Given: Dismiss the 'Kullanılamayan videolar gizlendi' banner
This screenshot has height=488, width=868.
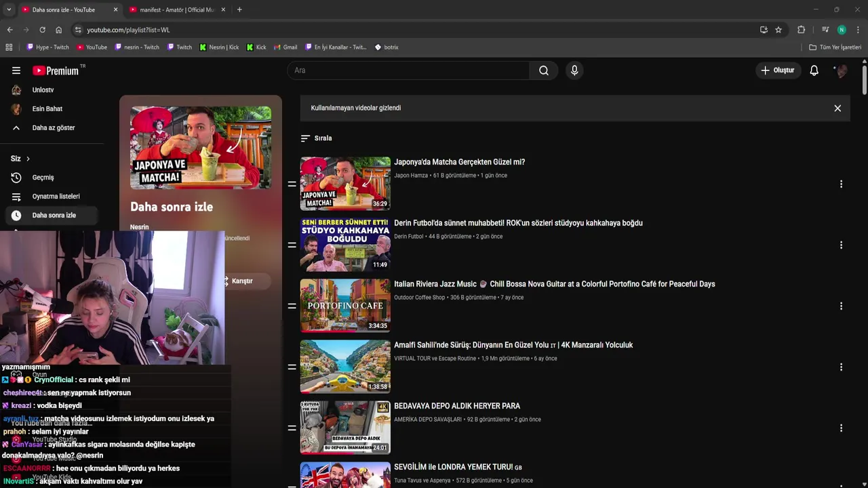Looking at the screenshot, I should pyautogui.click(x=837, y=108).
